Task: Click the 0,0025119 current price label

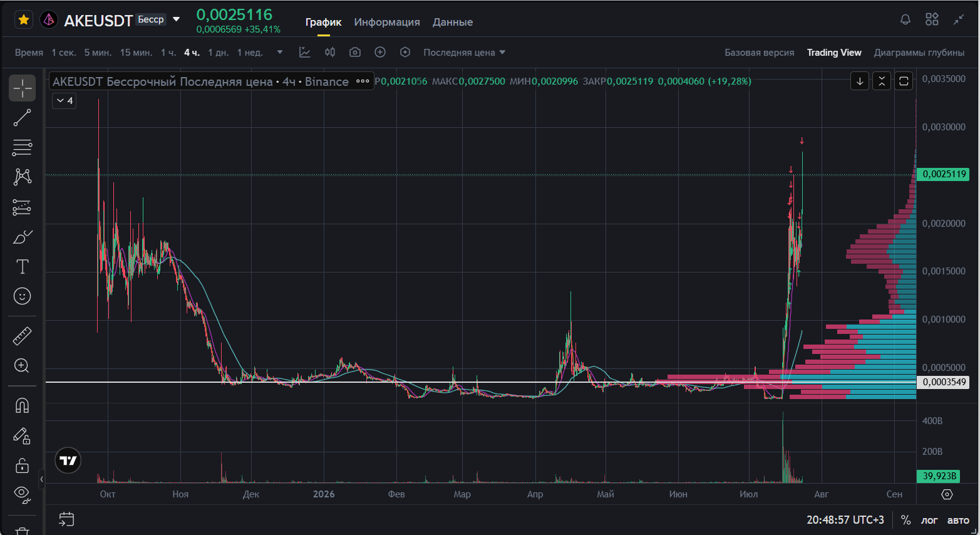Action: point(943,174)
